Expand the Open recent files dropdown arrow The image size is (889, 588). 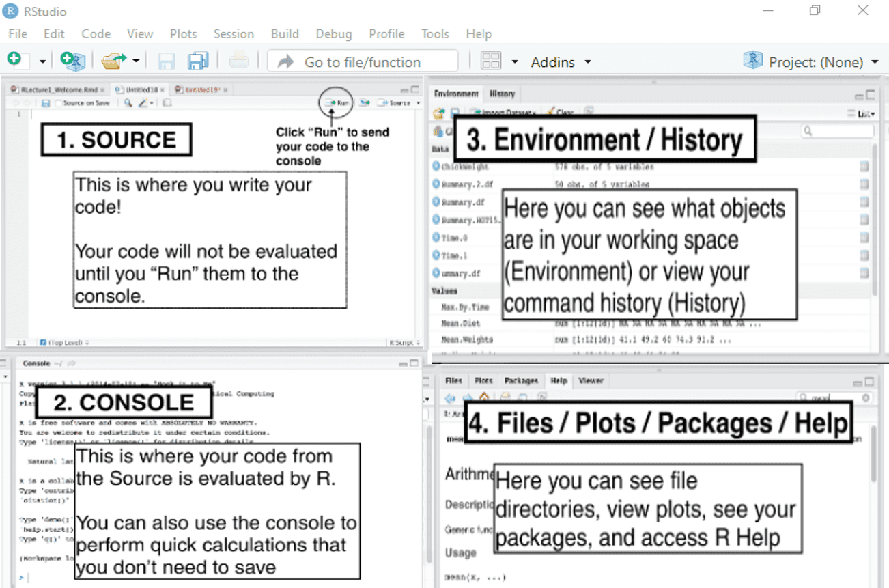136,61
